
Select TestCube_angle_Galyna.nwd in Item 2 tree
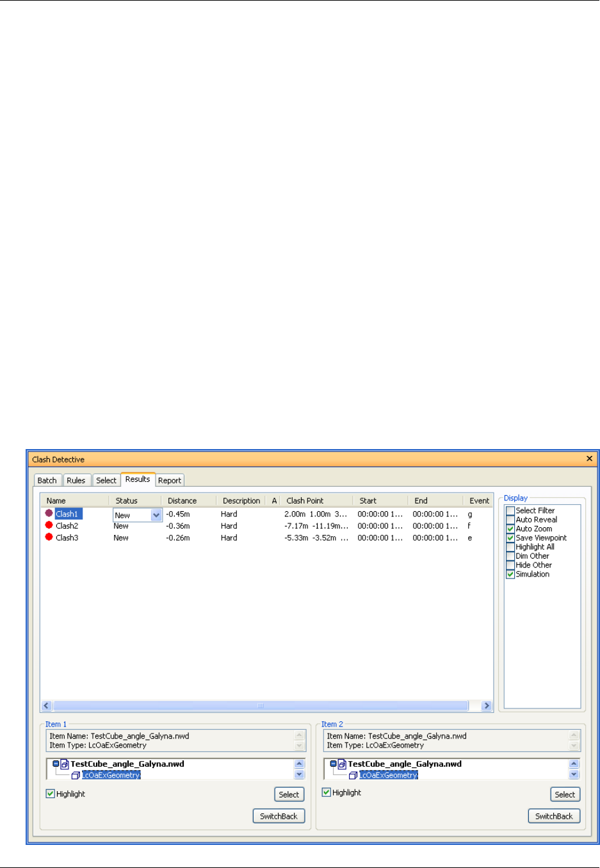[x=405, y=764]
